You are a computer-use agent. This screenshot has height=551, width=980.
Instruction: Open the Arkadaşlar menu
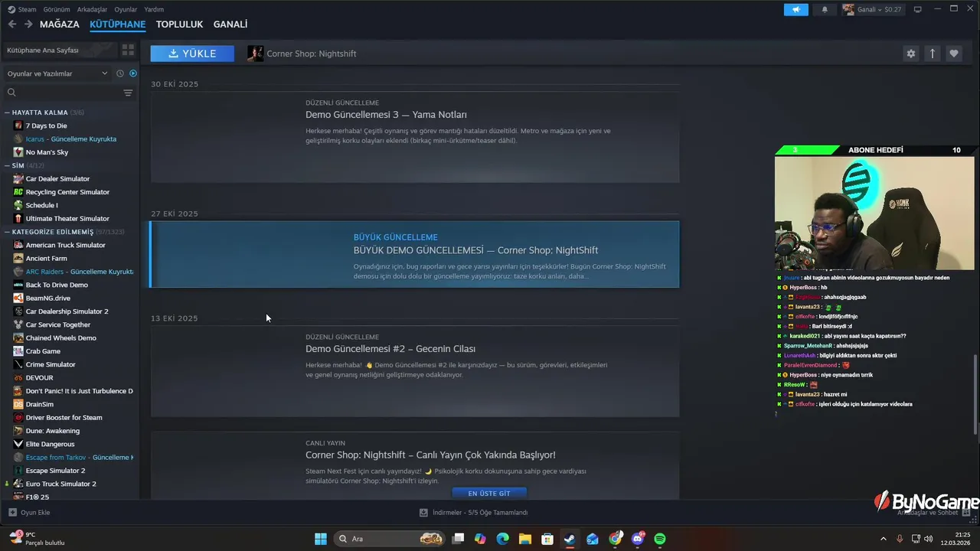click(92, 9)
